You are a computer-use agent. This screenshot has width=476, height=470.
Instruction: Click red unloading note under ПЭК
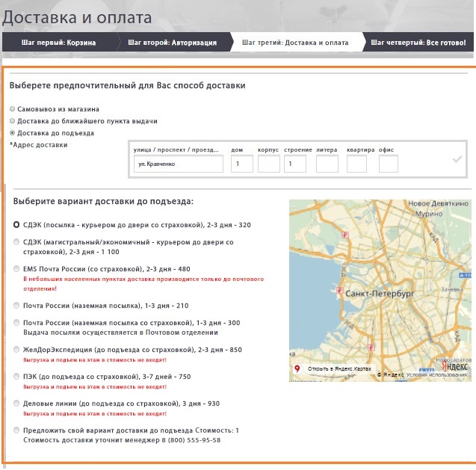tap(95, 387)
